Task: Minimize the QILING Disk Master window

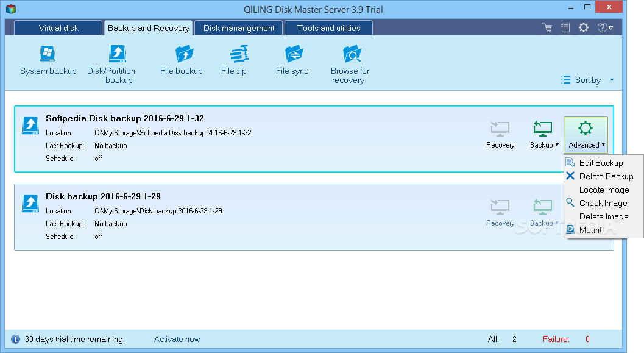Action: [571, 7]
